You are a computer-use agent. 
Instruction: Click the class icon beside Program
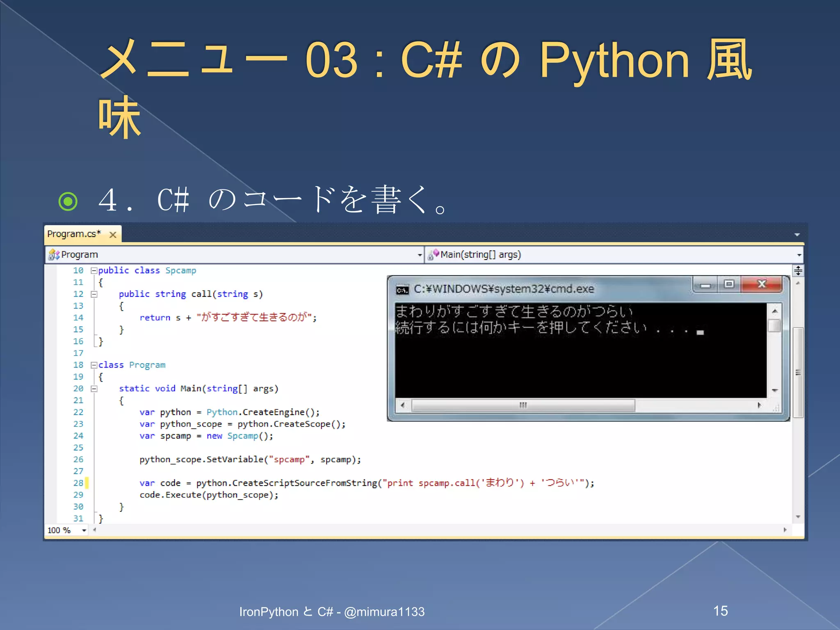[x=54, y=255]
